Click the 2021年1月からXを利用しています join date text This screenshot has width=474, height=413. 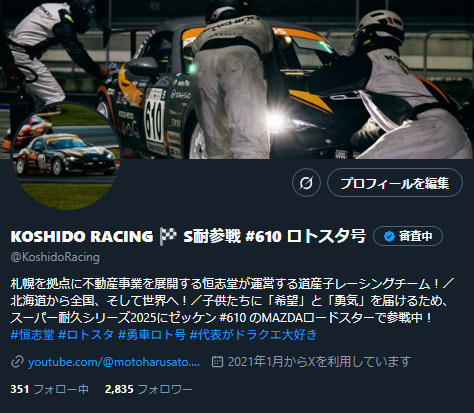pyautogui.click(x=319, y=362)
